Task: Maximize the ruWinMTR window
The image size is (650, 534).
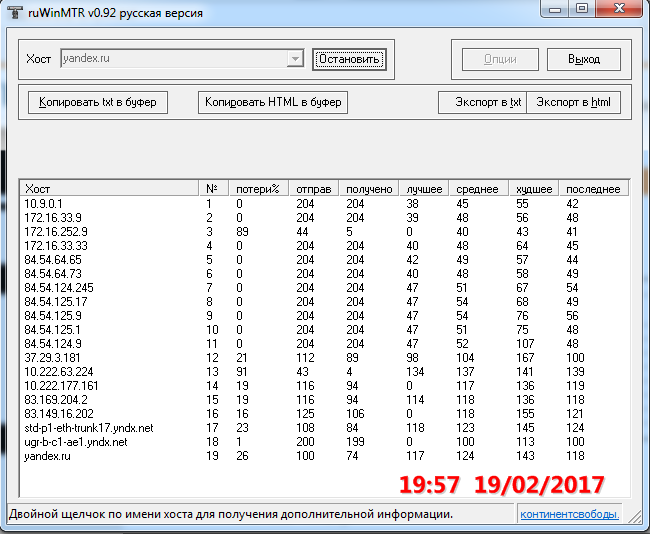Action: [x=582, y=8]
